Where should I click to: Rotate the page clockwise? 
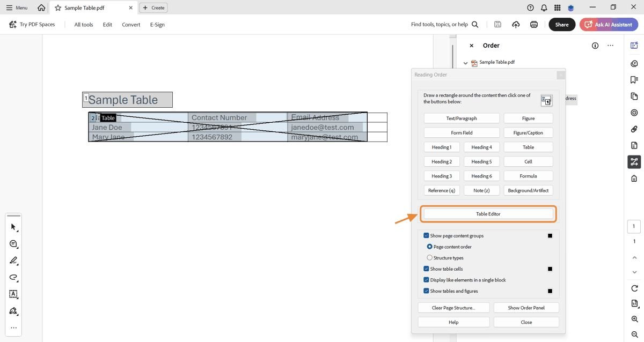pos(634,288)
